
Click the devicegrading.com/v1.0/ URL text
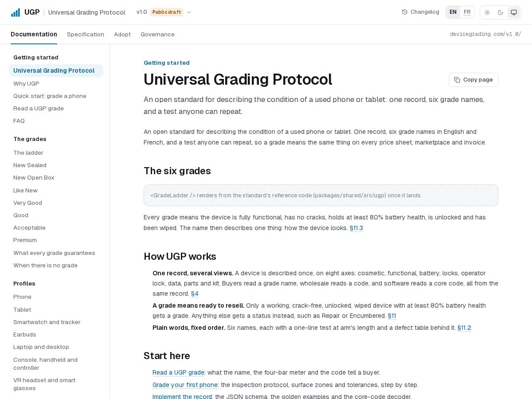click(485, 34)
